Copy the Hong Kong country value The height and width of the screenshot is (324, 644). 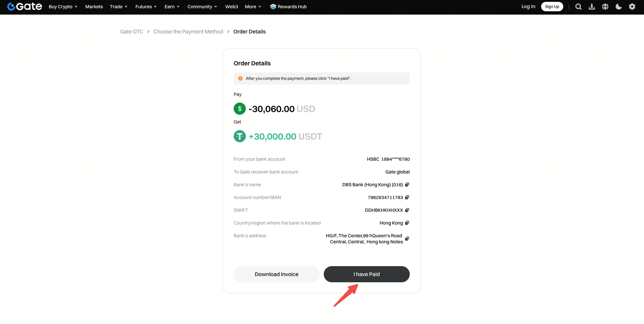coord(407,223)
